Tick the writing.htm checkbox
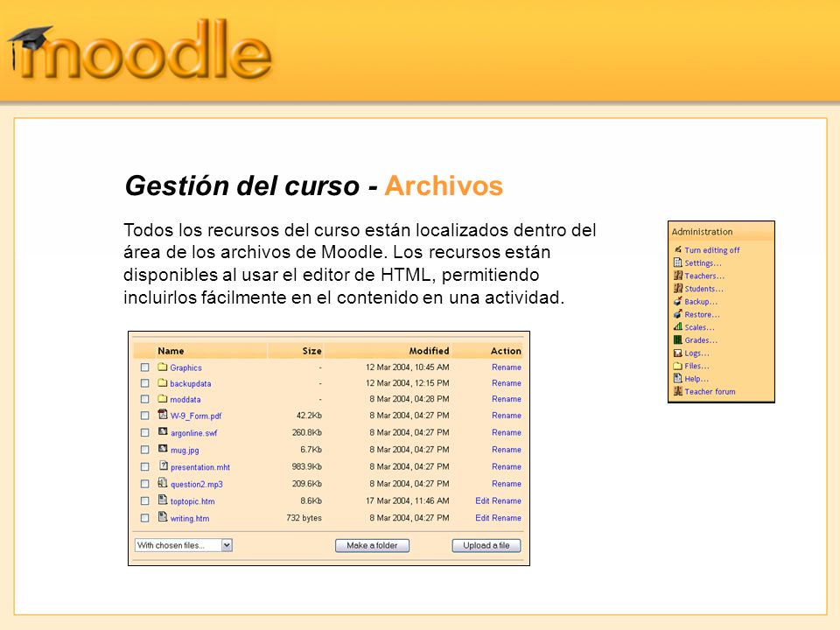Viewport: 840px width, 630px height. tap(144, 518)
